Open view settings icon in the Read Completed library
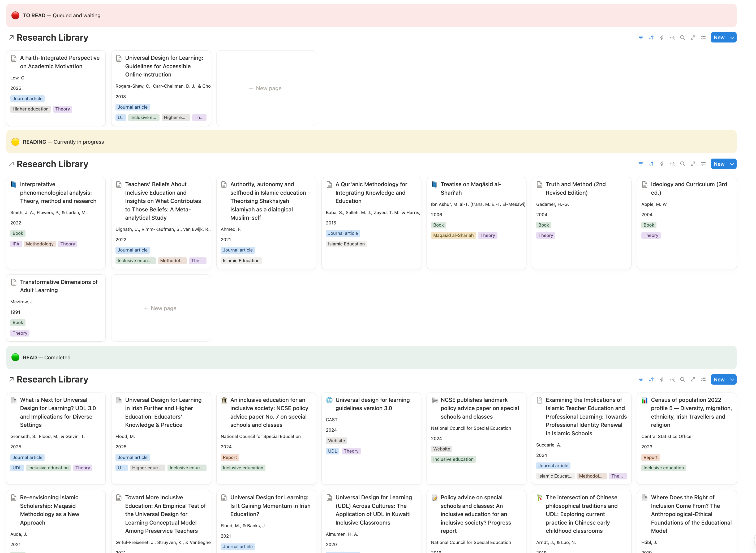 pyautogui.click(x=703, y=379)
